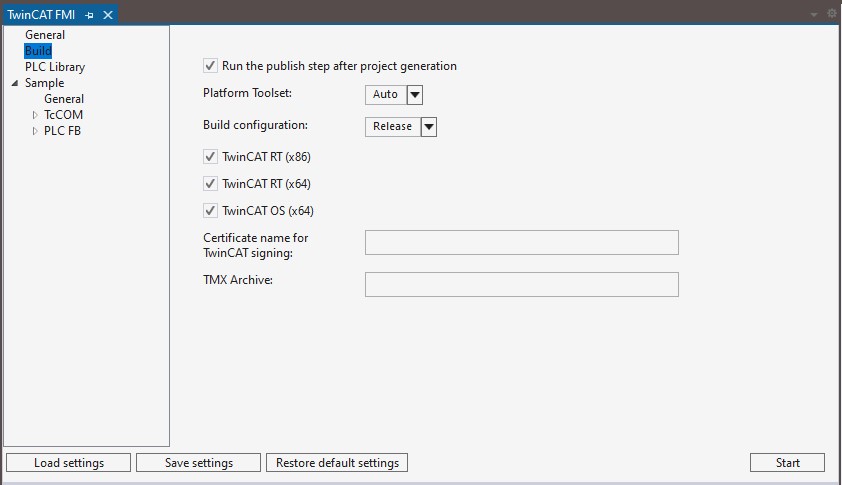842x485 pixels.
Task: Collapse the Sample tree node
Action: [x=15, y=83]
